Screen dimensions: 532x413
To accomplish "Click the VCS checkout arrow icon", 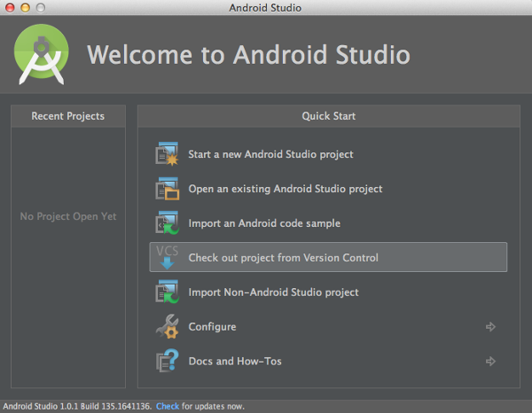I will tap(167, 257).
